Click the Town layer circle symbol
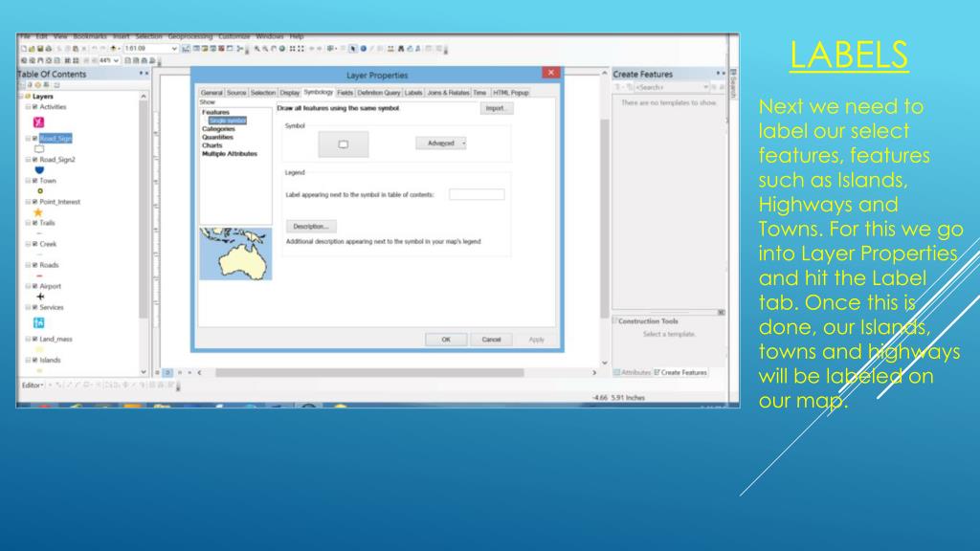This screenshot has height=551, width=980. [x=40, y=191]
